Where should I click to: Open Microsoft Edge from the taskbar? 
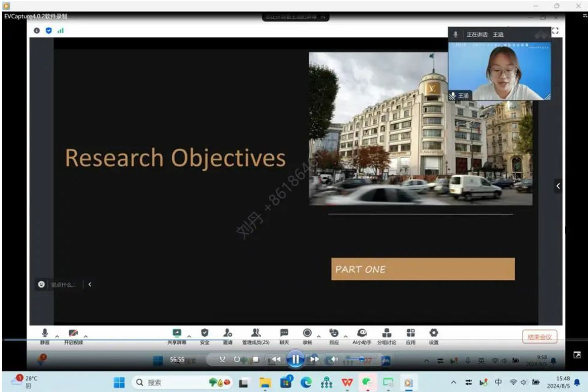click(x=306, y=383)
